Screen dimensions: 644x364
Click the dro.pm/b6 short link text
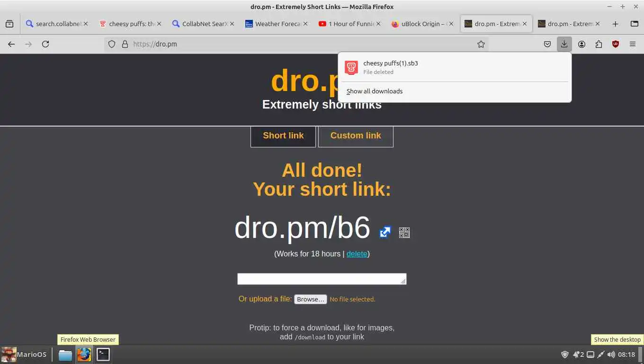pos(302,228)
